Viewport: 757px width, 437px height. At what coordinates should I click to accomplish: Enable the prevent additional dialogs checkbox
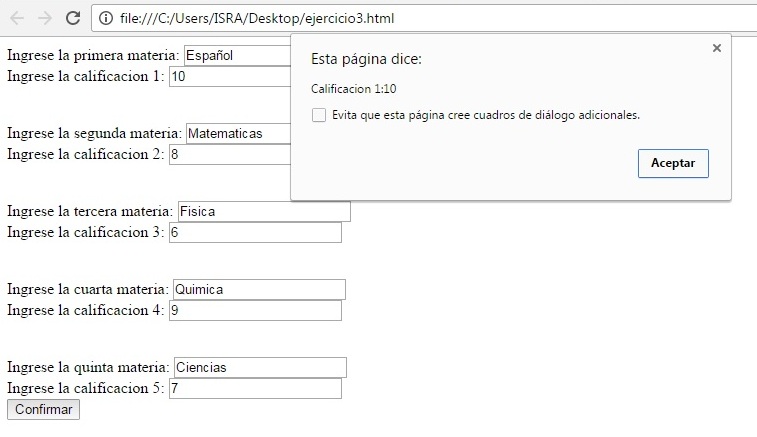[319, 115]
